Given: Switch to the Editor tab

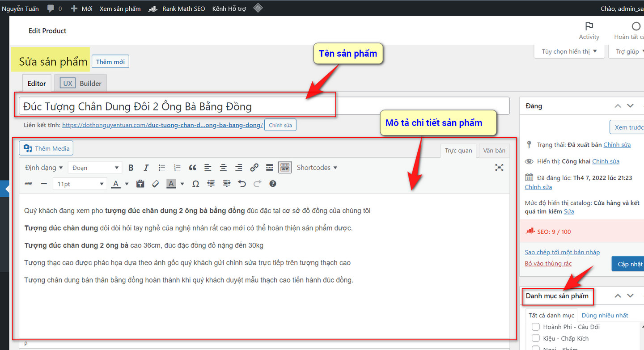Looking at the screenshot, I should [x=37, y=83].
